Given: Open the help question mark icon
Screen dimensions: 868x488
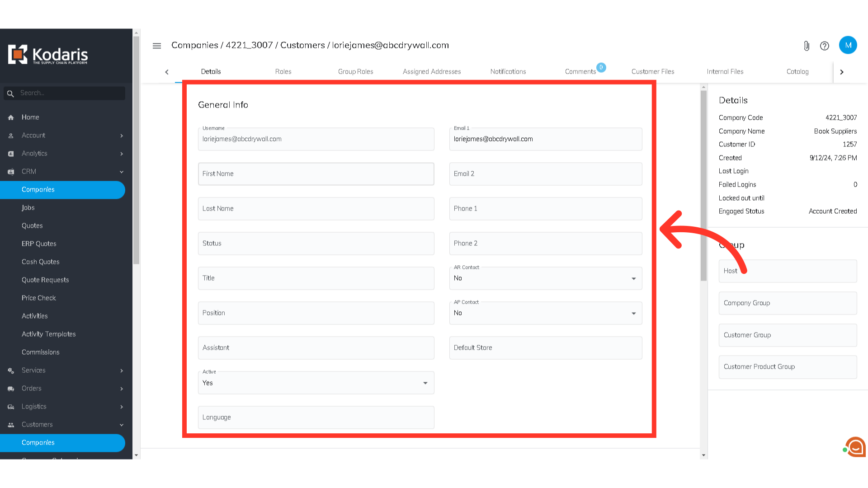Looking at the screenshot, I should 825,46.
